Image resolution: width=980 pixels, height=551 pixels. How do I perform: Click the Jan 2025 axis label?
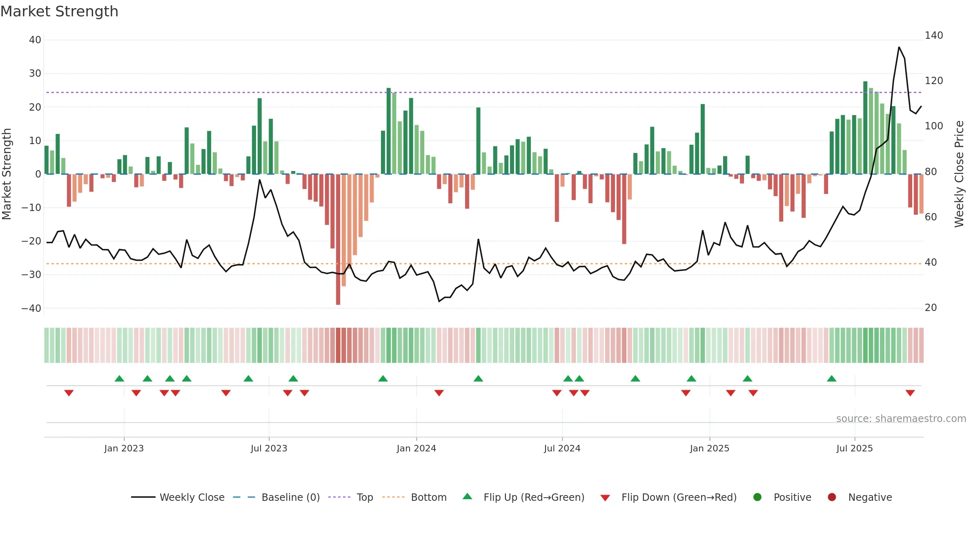point(710,448)
